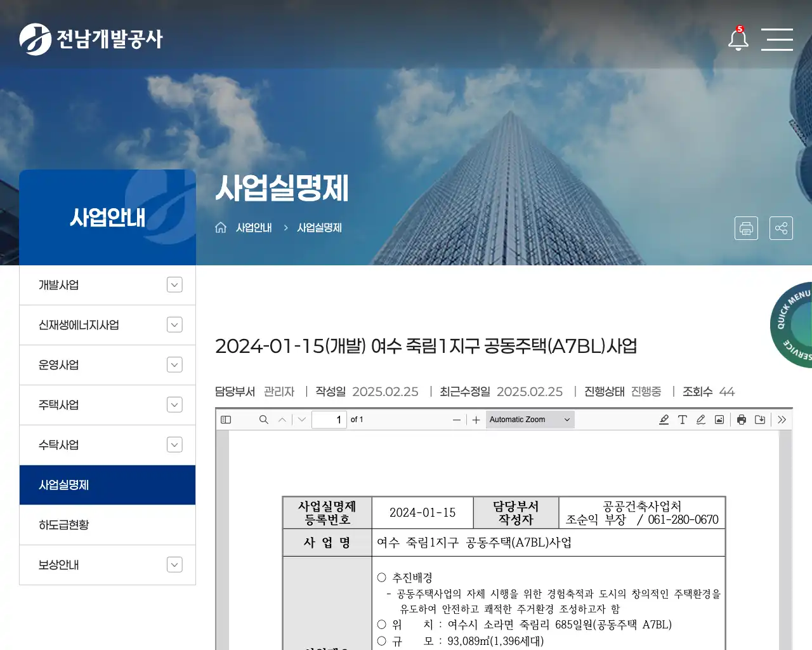Click the 사업안내 breadcrumb link
This screenshot has height=650, width=812.
pos(254,228)
